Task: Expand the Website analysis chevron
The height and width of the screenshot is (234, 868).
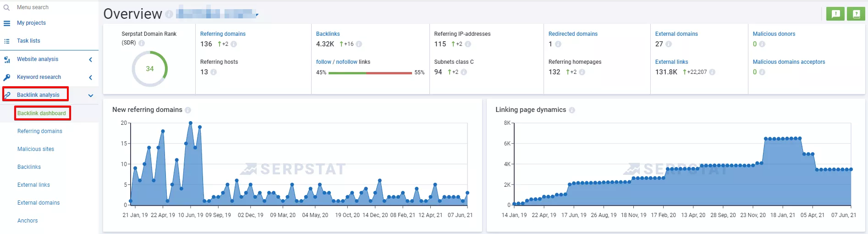Action: click(x=90, y=59)
